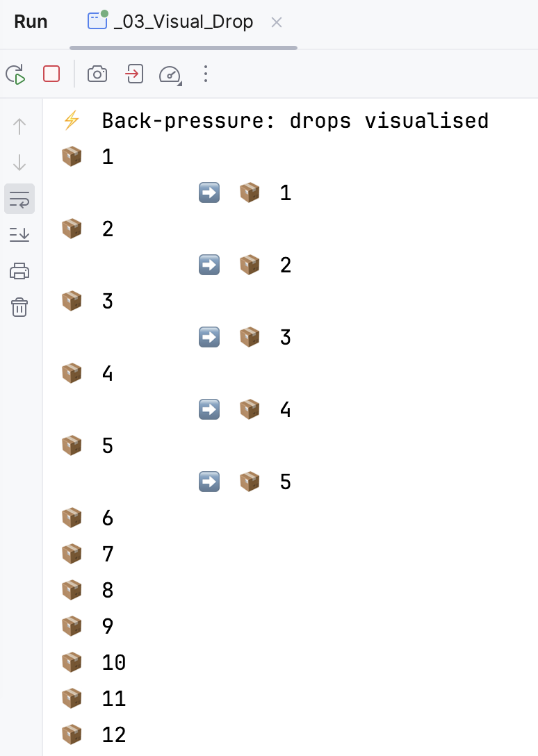Rerun the _03_Visual_Drop configuration

(15, 74)
